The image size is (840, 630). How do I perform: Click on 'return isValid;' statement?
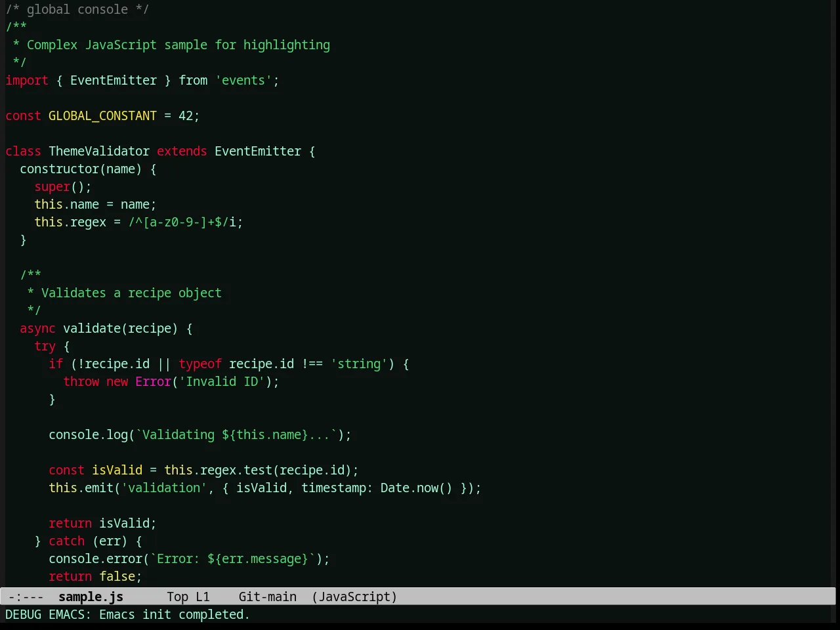[x=102, y=523]
